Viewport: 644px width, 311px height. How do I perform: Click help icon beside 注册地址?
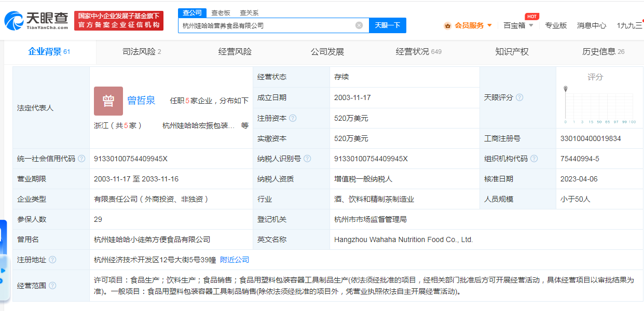(52, 260)
